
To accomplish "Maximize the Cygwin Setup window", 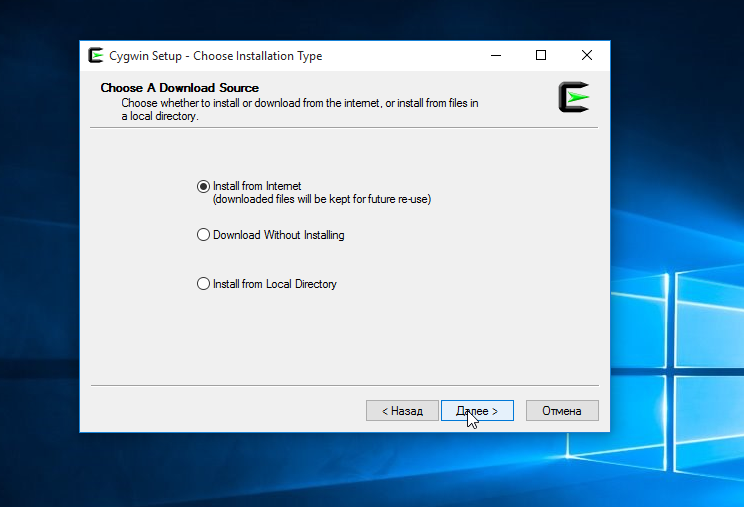I will tap(540, 55).
